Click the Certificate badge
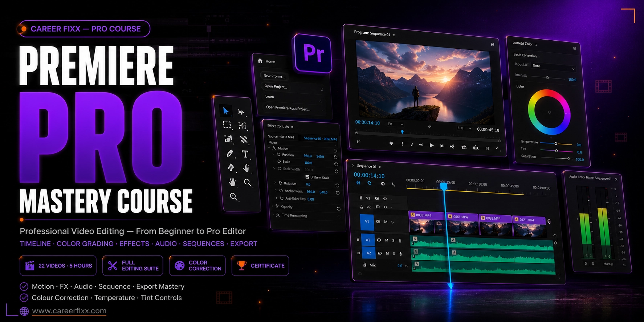Viewport: 644px width, 322px height. tap(260, 266)
